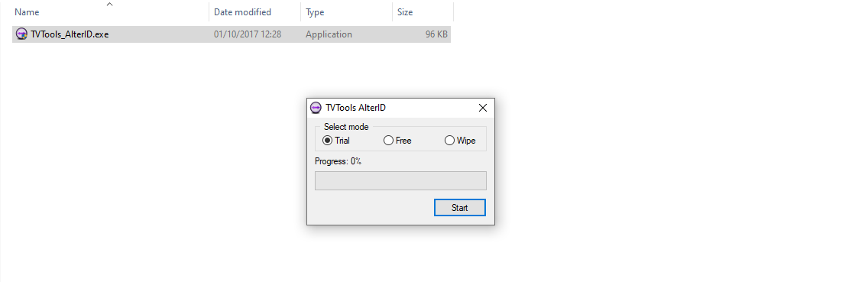Viewport: 868px width, 282px height.
Task: Close the TVTools AlterID dialog
Action: pos(483,108)
